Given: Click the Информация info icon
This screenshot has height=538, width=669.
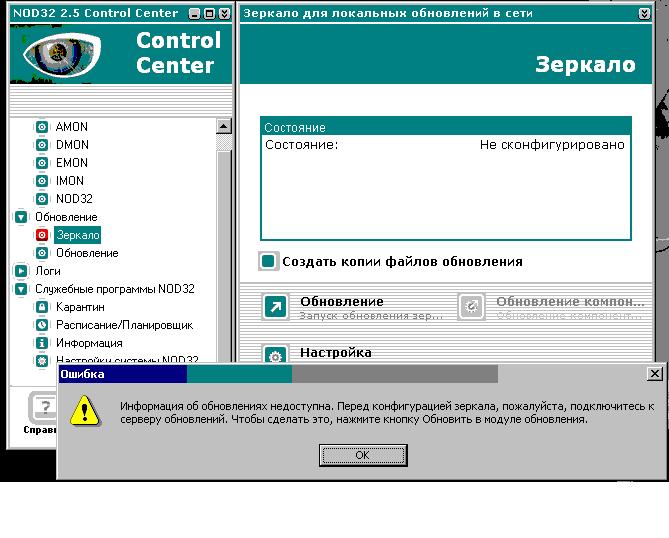Looking at the screenshot, I should pyautogui.click(x=42, y=343).
